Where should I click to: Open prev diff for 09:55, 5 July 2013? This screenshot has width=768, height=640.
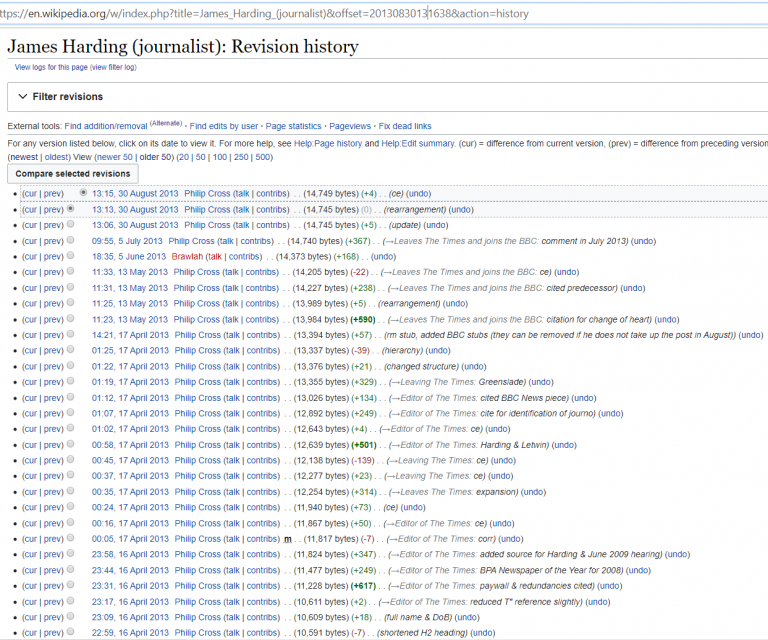(52, 241)
